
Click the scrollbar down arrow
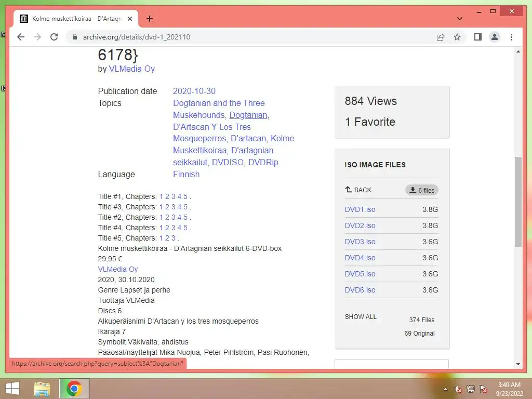coord(518,364)
